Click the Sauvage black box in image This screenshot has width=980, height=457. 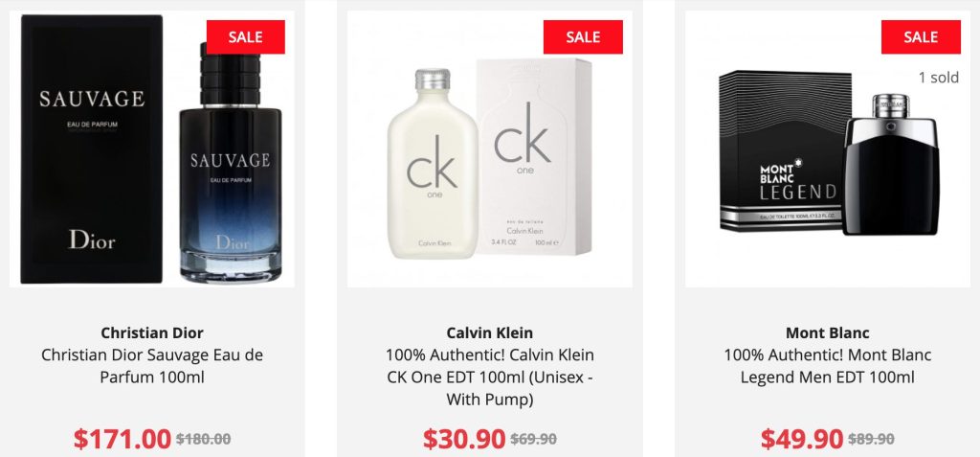coord(92,149)
